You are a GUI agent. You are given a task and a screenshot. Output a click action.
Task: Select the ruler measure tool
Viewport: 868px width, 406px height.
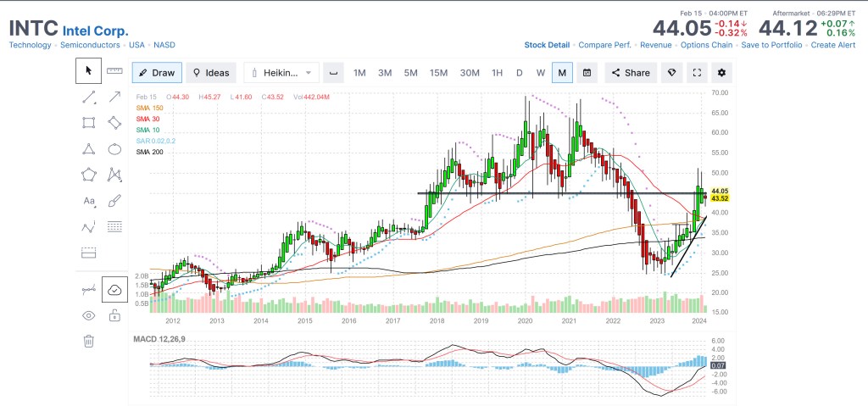tap(115, 71)
